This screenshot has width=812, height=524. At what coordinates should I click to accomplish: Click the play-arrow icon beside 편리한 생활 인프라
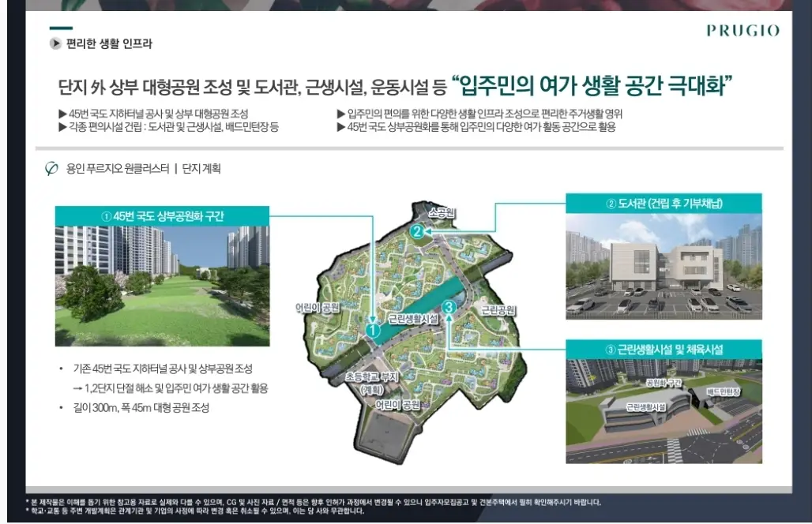55,43
